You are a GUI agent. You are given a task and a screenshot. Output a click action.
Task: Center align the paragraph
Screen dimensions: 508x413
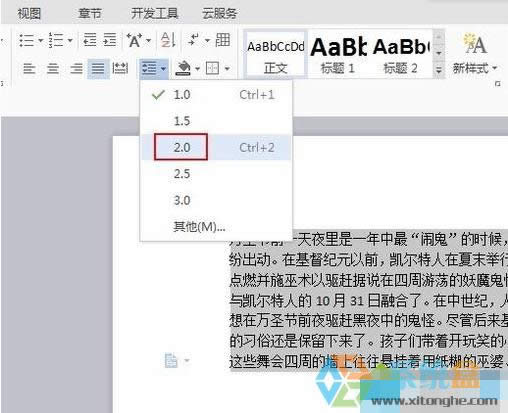53,69
